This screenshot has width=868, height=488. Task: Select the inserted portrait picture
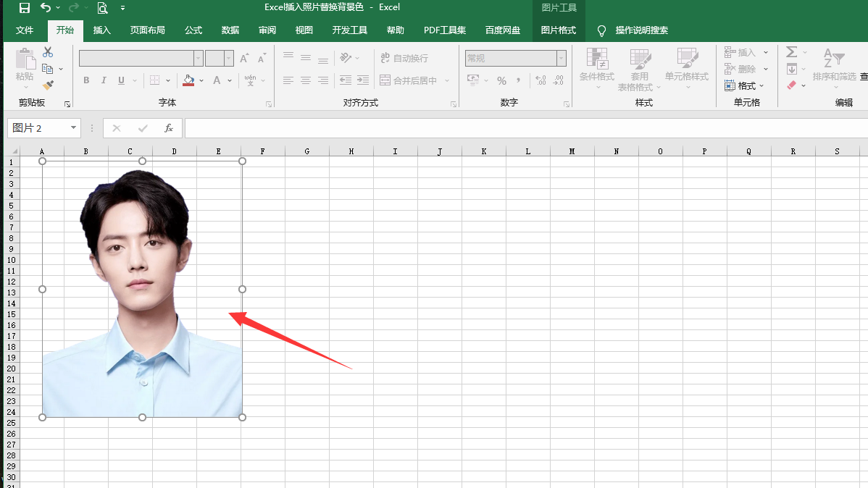tap(142, 290)
